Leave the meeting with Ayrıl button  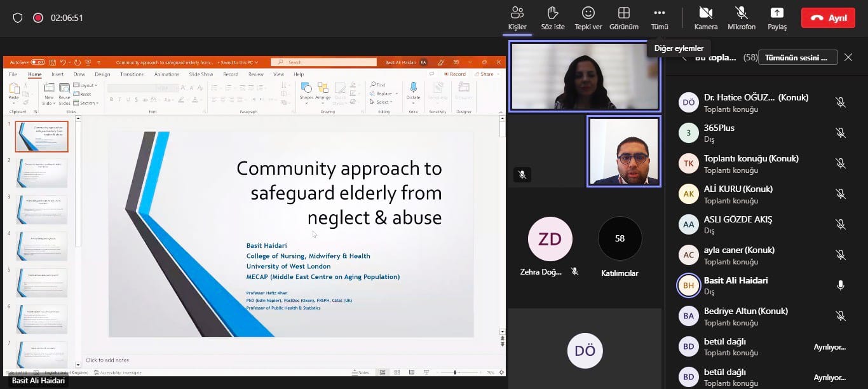pos(828,18)
